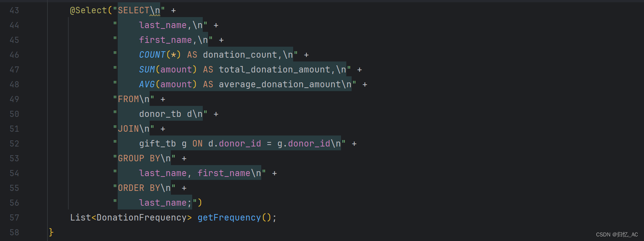The width and height of the screenshot is (644, 241).
Task: Click the GROUP BY keyword
Action: coord(139,159)
